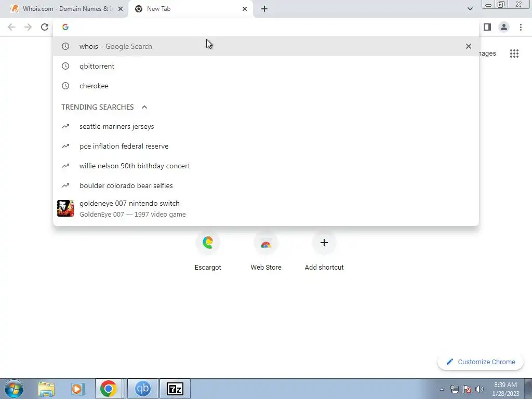This screenshot has height=399, width=532.
Task: Select boulder colorado bear selfies suggestion
Action: click(x=266, y=185)
